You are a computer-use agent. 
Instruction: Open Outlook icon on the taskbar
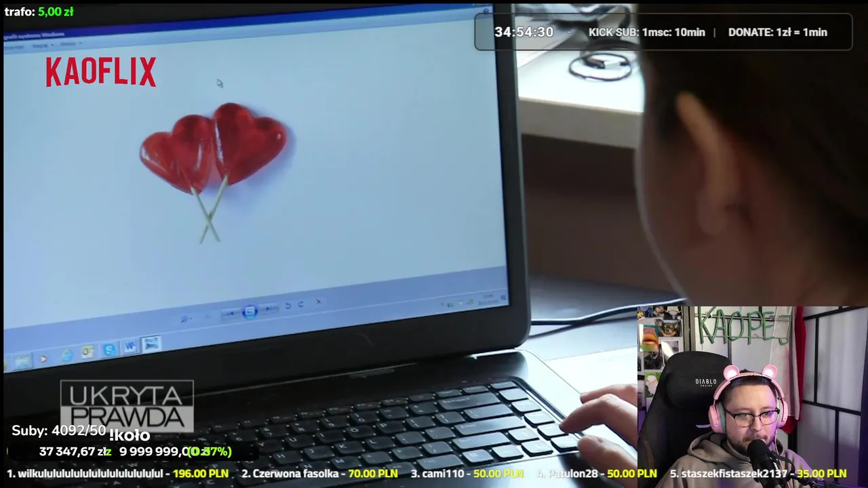point(88,352)
